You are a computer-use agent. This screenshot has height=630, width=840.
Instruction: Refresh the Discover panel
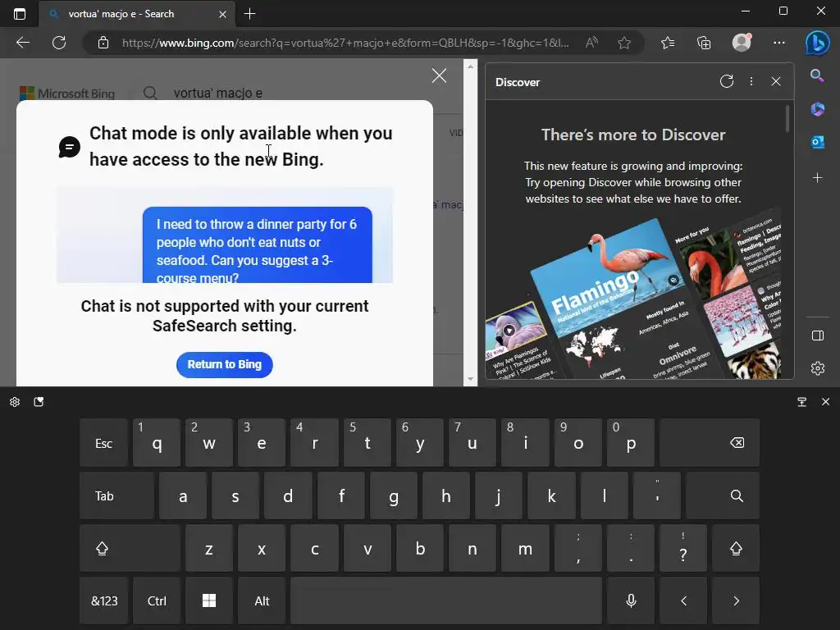[x=727, y=81]
